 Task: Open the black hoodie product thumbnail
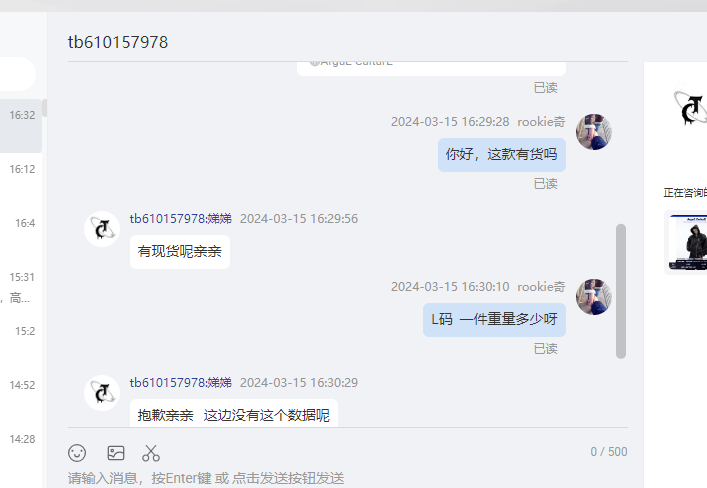pos(686,242)
